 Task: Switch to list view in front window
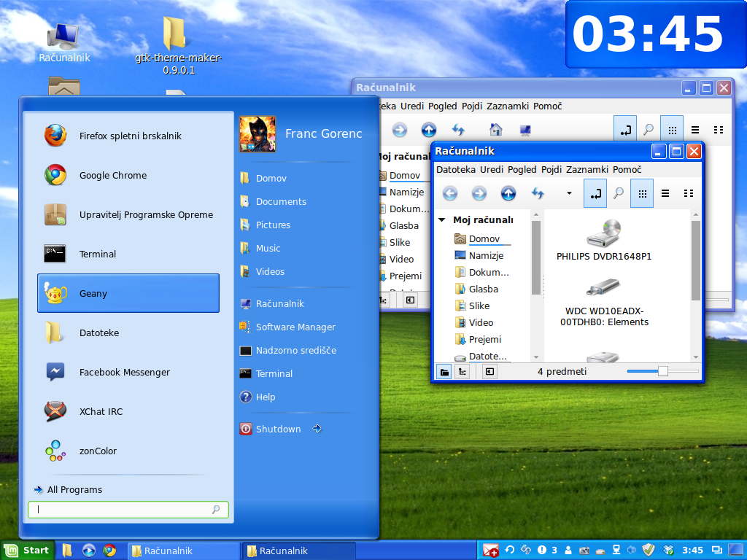click(665, 193)
